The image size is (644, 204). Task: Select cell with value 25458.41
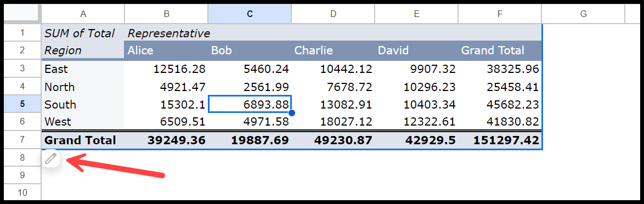500,87
